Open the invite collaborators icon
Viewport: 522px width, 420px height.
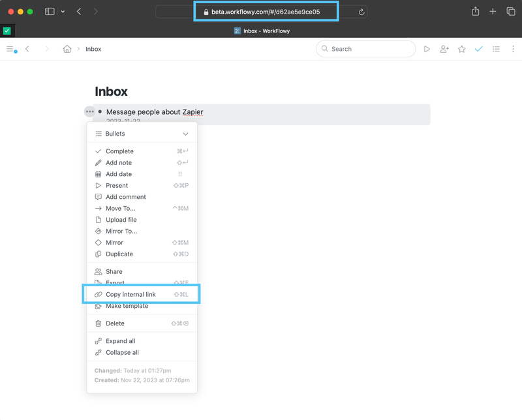point(444,48)
